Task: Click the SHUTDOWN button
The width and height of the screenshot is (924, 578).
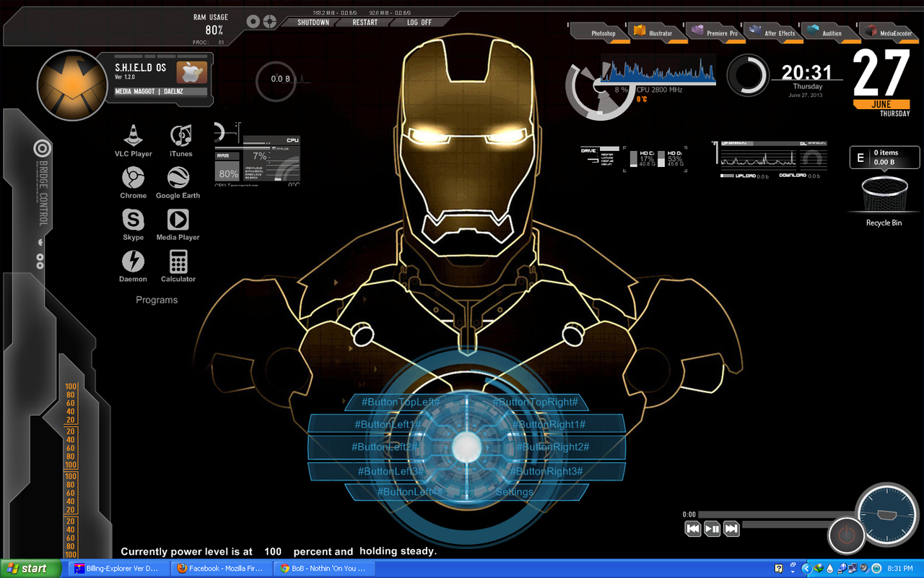Action: [x=313, y=22]
